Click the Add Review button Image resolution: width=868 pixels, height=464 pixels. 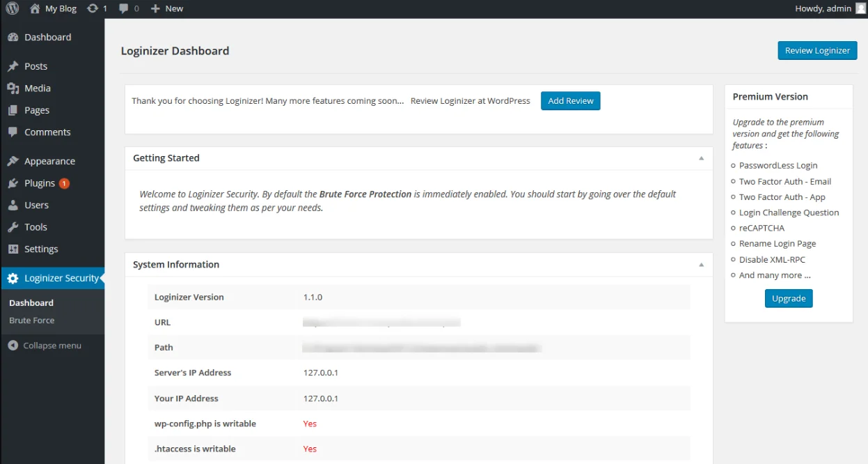[570, 101]
